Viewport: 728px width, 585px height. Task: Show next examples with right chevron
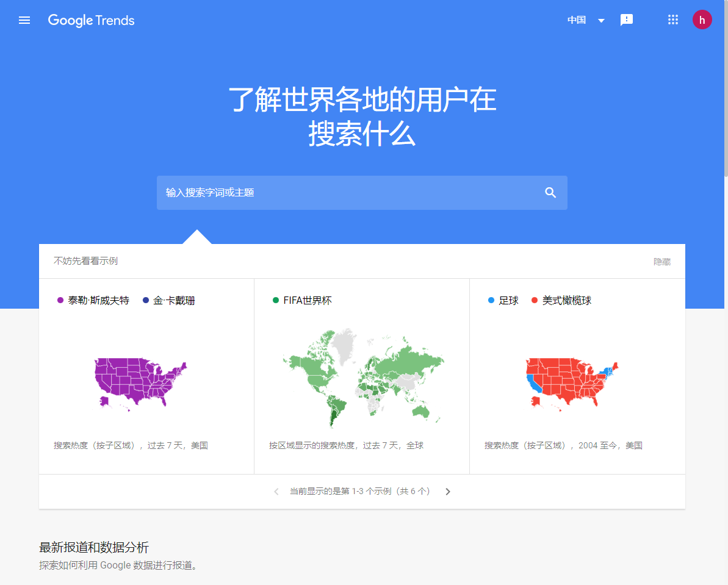point(447,492)
